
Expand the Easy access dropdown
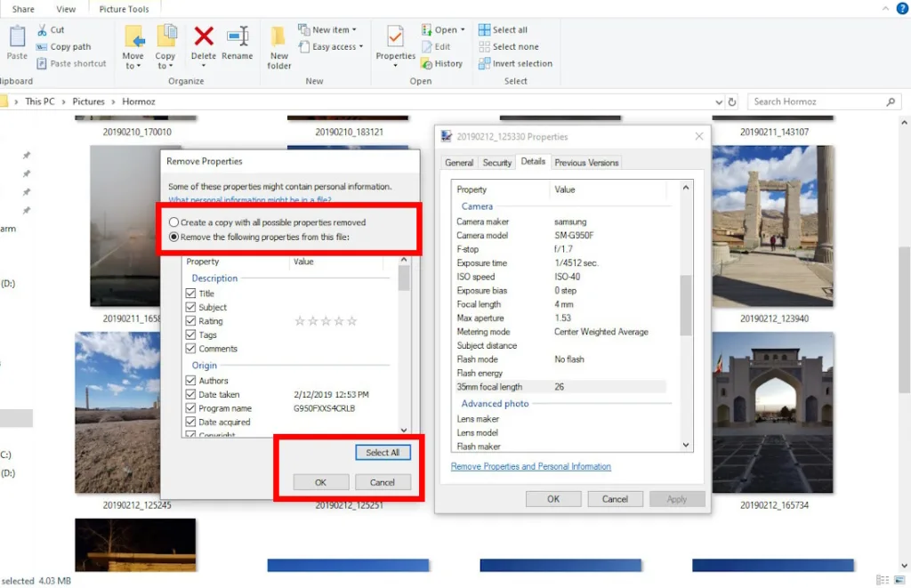(x=337, y=47)
